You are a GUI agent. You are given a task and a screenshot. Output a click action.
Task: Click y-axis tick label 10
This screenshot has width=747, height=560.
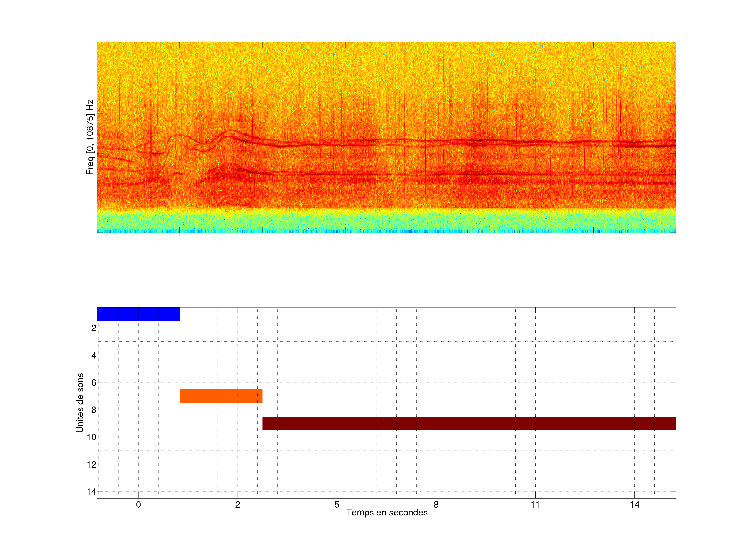coord(92,437)
